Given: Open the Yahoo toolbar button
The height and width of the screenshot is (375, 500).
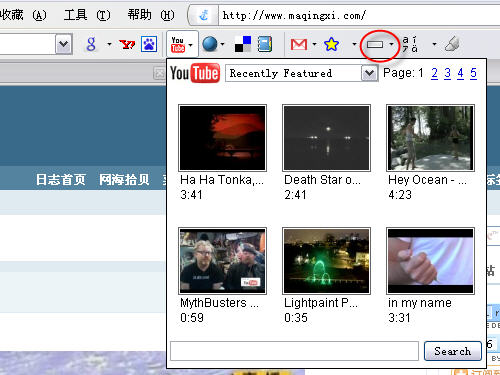Looking at the screenshot, I should tap(127, 44).
